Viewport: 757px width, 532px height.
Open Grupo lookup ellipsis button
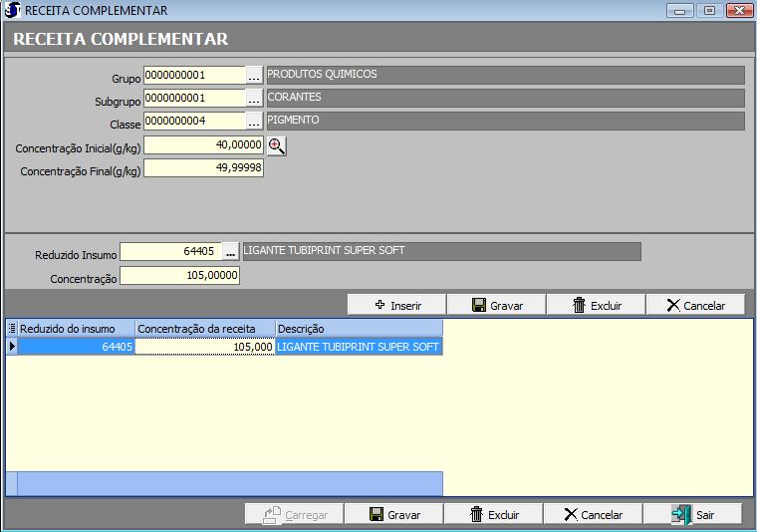click(x=254, y=76)
